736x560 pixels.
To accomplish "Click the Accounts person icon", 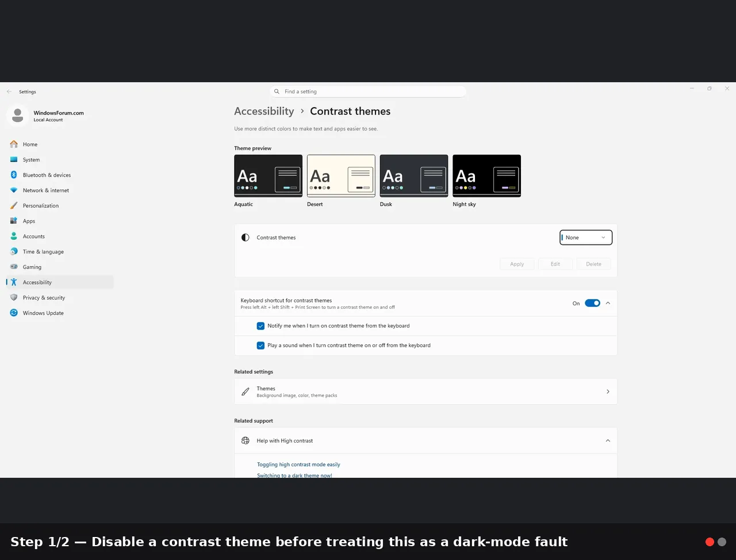I will coord(14,236).
